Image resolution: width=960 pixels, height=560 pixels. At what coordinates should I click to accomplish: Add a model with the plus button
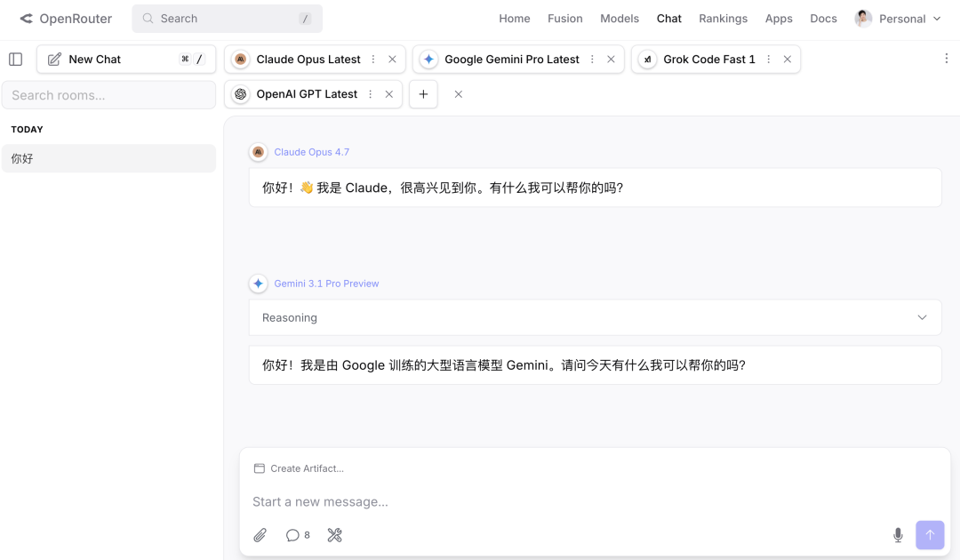click(x=423, y=94)
